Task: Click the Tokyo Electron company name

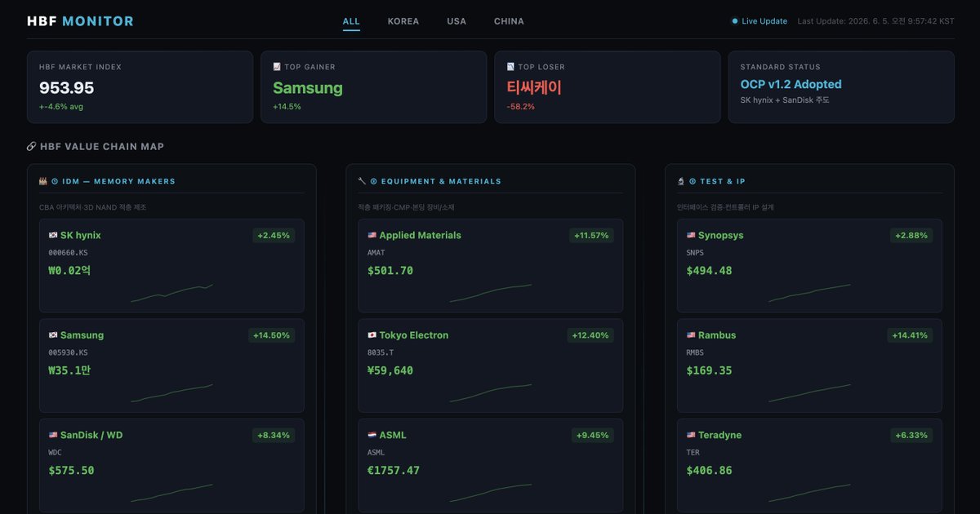Action: point(414,335)
